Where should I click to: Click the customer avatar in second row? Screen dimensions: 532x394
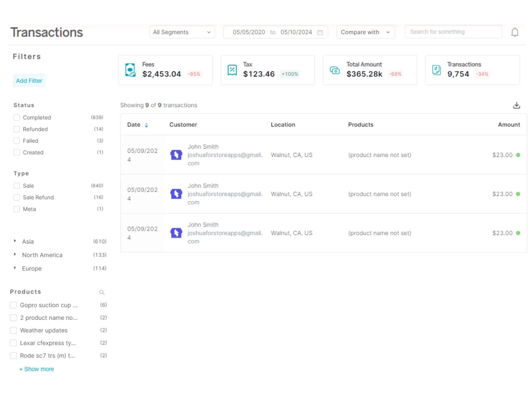tap(176, 194)
